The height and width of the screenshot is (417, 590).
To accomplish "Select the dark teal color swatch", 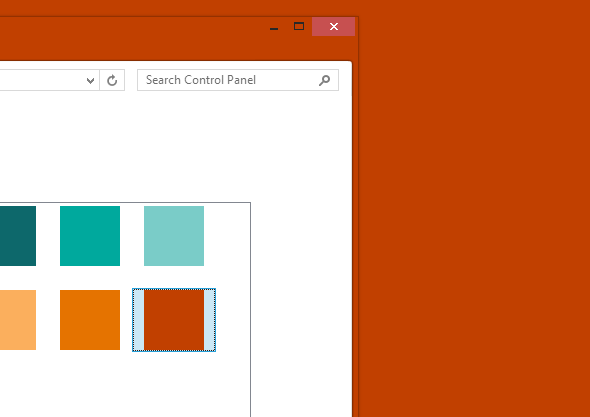I will (18, 236).
